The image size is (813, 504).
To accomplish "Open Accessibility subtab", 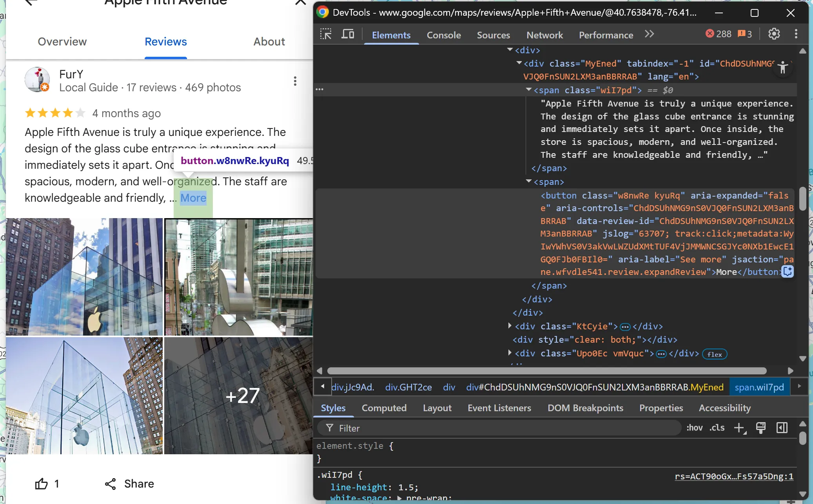I will point(724,408).
